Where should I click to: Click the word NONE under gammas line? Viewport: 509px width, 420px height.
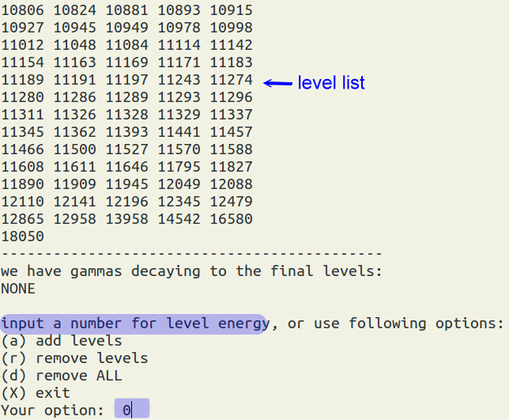[18, 289]
